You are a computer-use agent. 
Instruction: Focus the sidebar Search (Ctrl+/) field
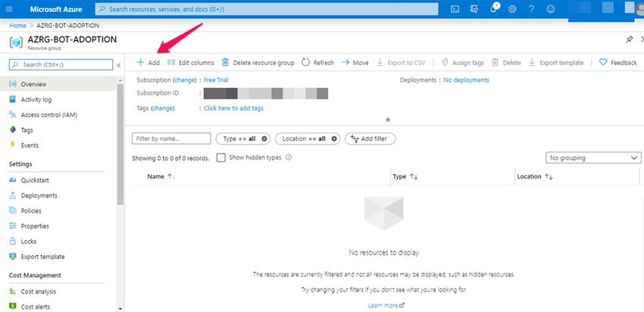[61, 64]
